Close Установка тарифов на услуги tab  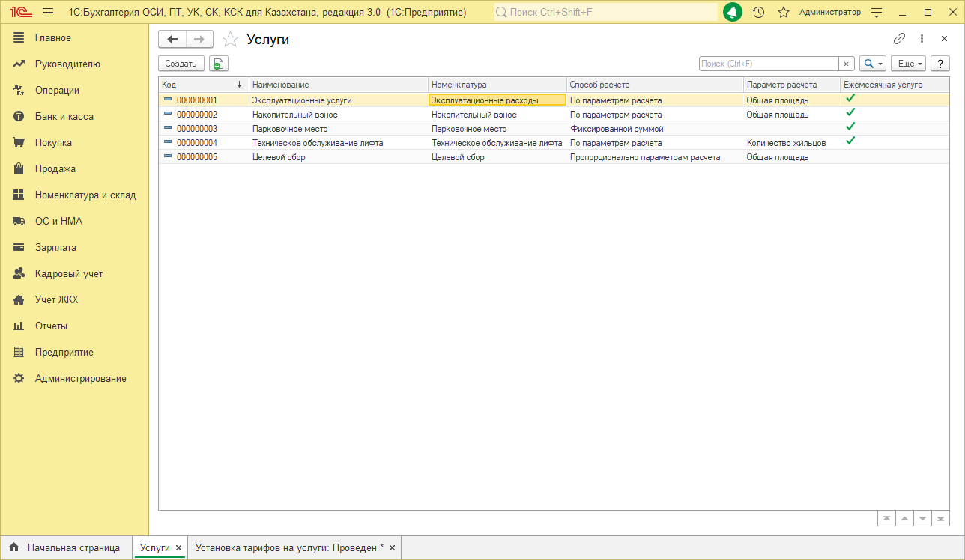point(392,547)
